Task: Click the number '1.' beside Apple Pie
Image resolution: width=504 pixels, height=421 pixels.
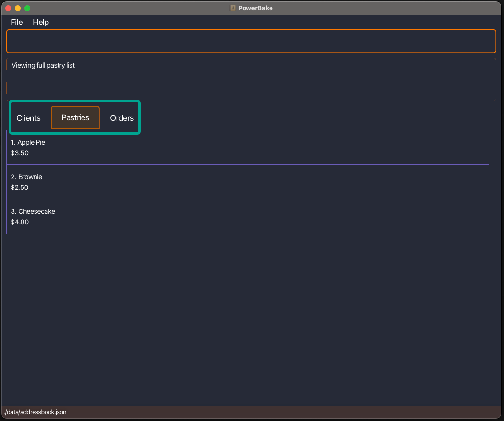Action: pyautogui.click(x=13, y=142)
